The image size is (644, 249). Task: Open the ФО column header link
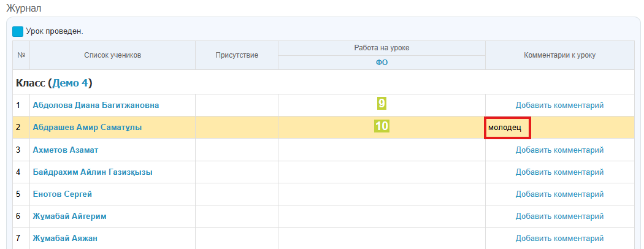pos(381,63)
